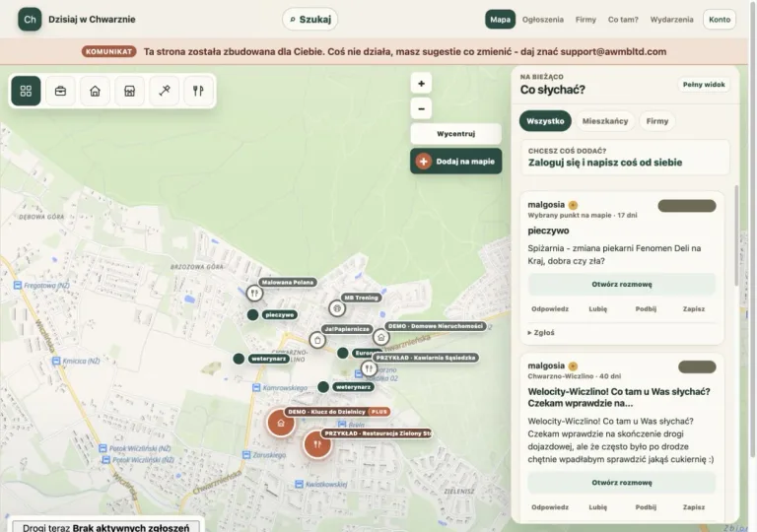Viewport: 757px width, 532px height.
Task: Open Firmy in top navigation
Action: (x=585, y=20)
